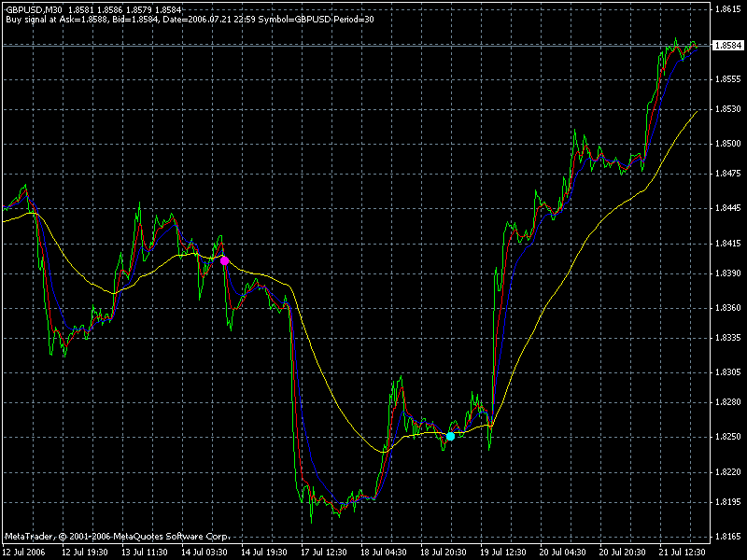Click the 19 Jul 12:30 time label
Image resolution: width=747 pixels, height=560 pixels.
503,553
